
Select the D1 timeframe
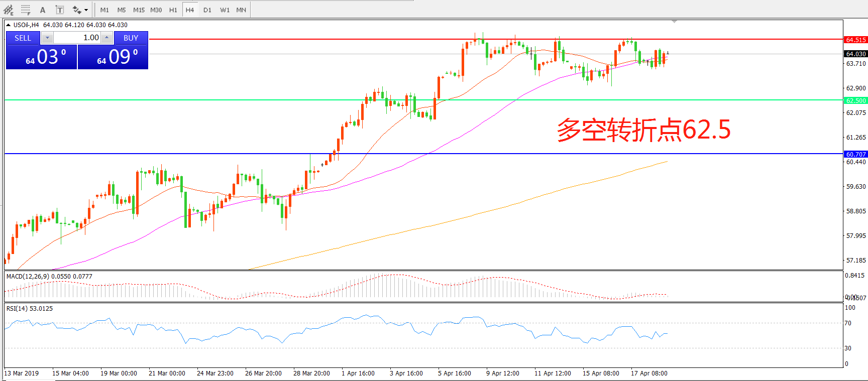tap(207, 10)
